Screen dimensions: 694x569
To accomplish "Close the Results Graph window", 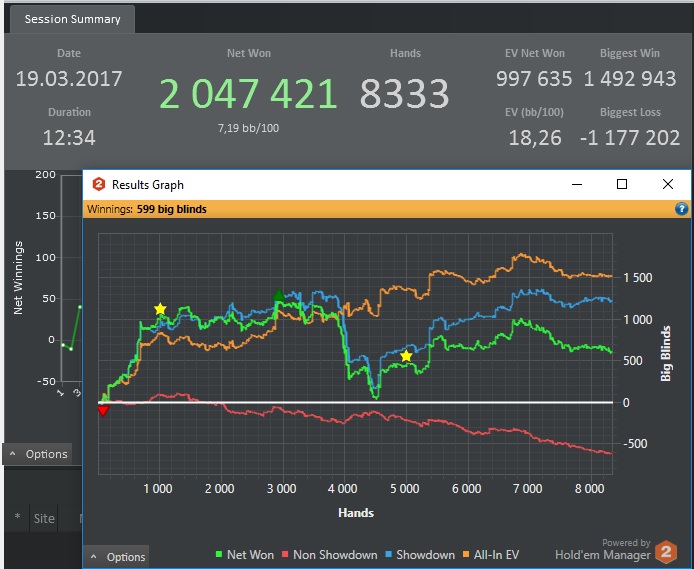I will point(668,184).
